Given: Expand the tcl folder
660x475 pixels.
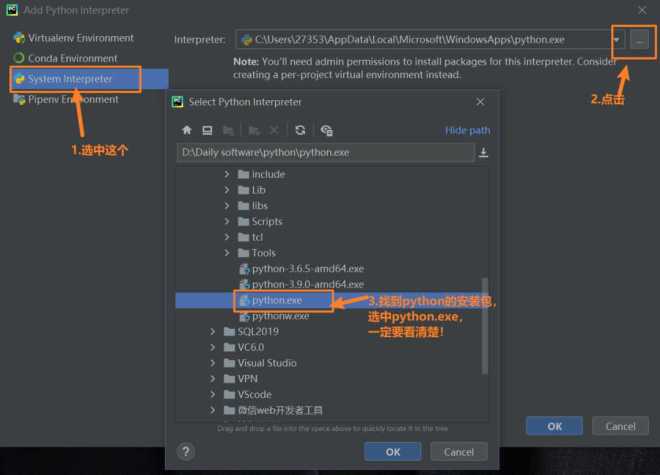Looking at the screenshot, I should click(x=227, y=237).
